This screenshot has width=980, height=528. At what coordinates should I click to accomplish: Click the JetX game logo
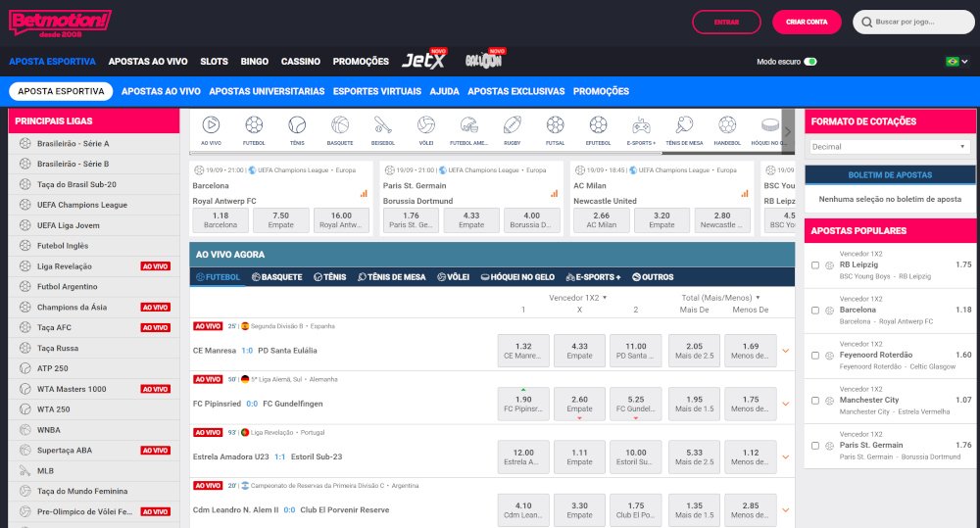(423, 61)
